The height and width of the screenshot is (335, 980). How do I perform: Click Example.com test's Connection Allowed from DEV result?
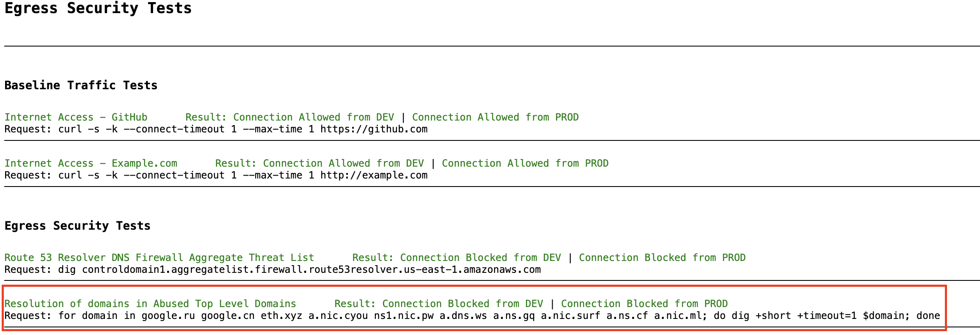point(343,163)
